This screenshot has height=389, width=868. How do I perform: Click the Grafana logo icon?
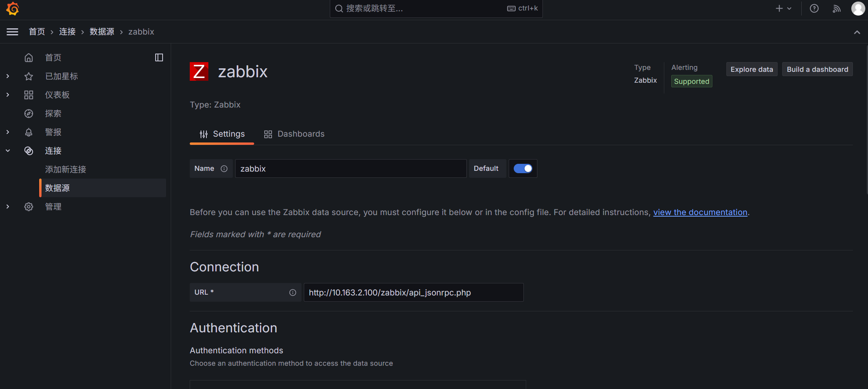13,9
